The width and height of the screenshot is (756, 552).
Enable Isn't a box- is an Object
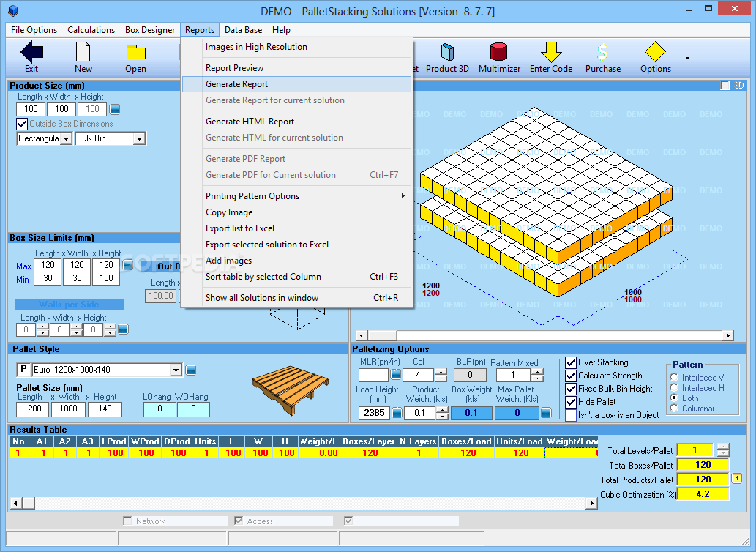tap(571, 415)
